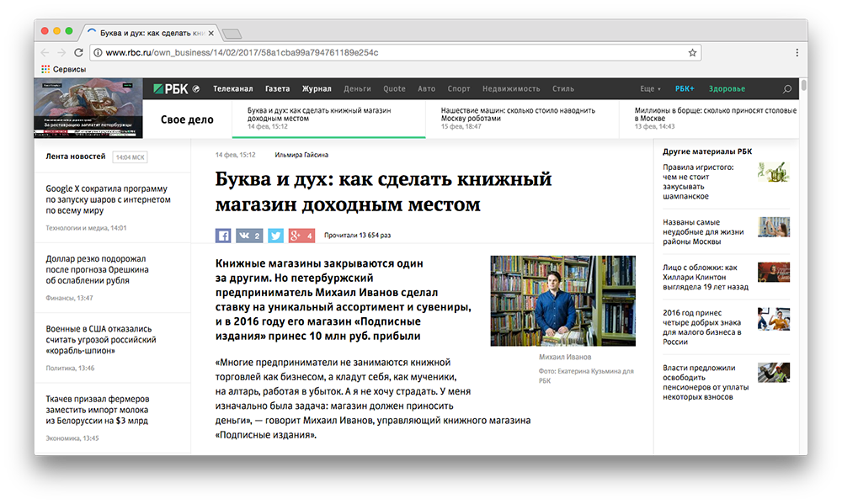Share article via VK button
This screenshot has height=504, width=842.
249,236
